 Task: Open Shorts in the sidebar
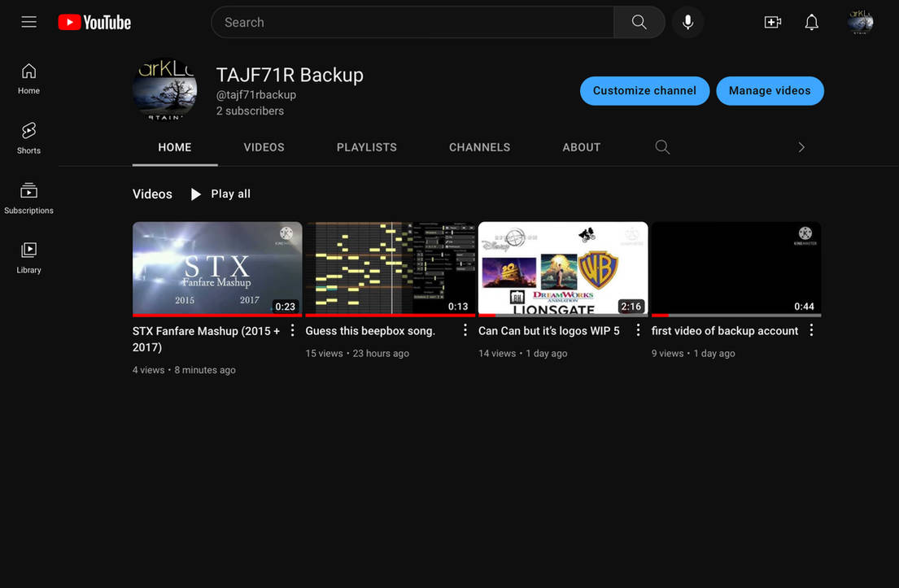pyautogui.click(x=28, y=138)
